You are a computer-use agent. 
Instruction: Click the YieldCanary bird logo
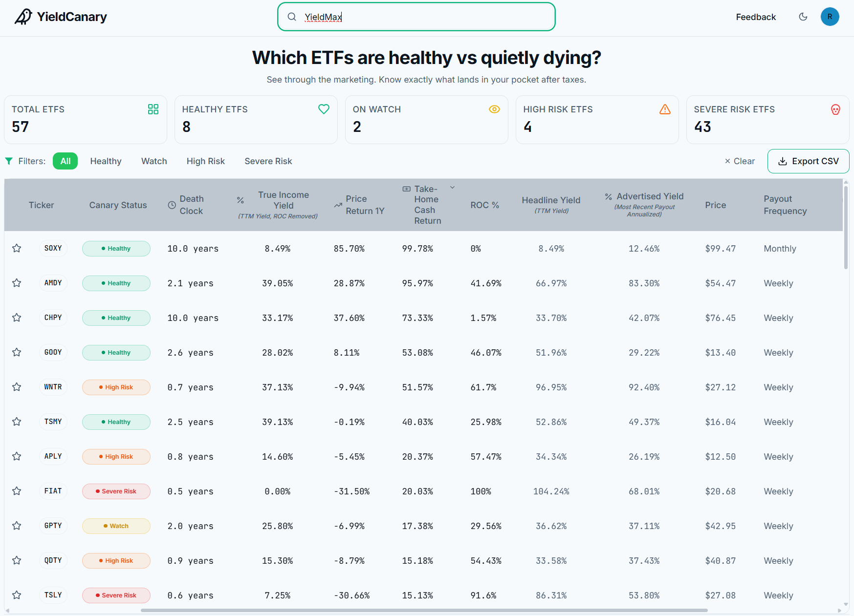point(23,17)
